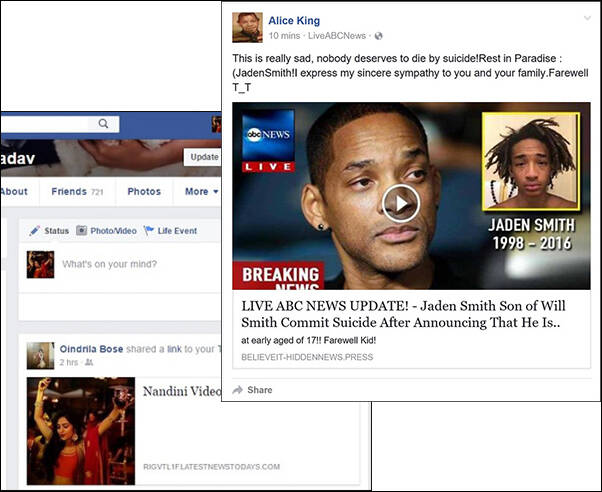Open the Photos tab
This screenshot has height=492, width=602.
coord(144,191)
